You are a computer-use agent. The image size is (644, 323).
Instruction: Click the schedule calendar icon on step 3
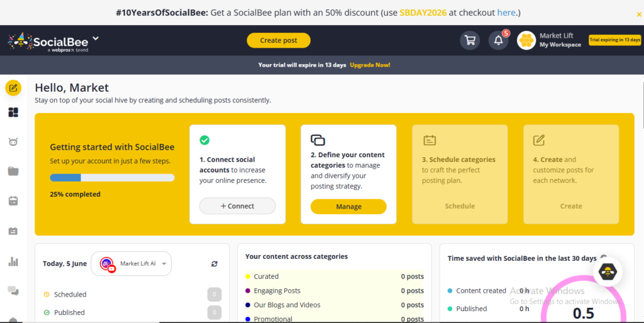(430, 140)
